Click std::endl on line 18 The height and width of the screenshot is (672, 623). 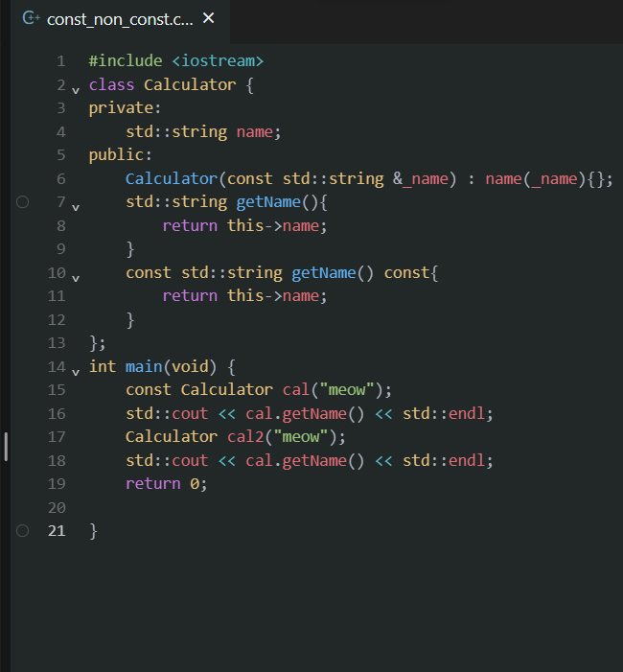pos(447,460)
